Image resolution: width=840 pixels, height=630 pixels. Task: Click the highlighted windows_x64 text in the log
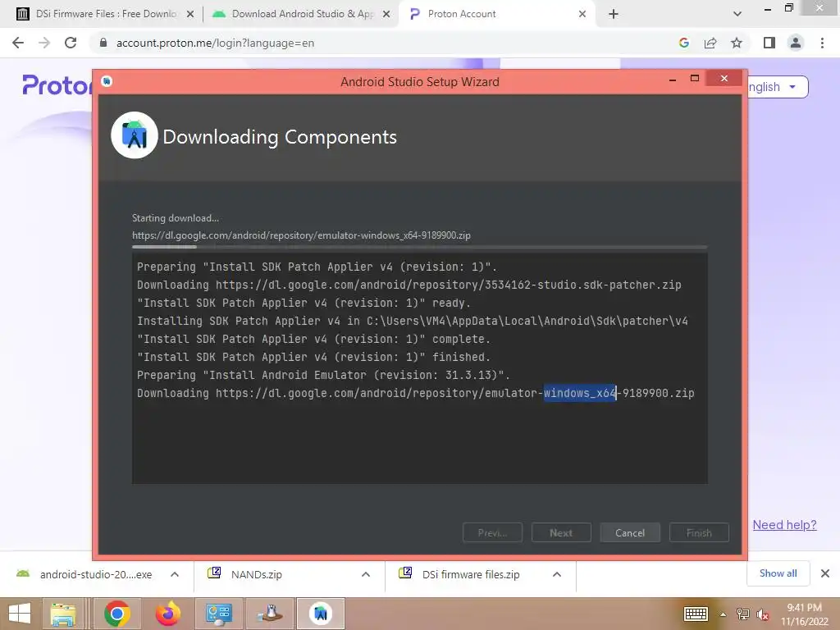point(580,393)
